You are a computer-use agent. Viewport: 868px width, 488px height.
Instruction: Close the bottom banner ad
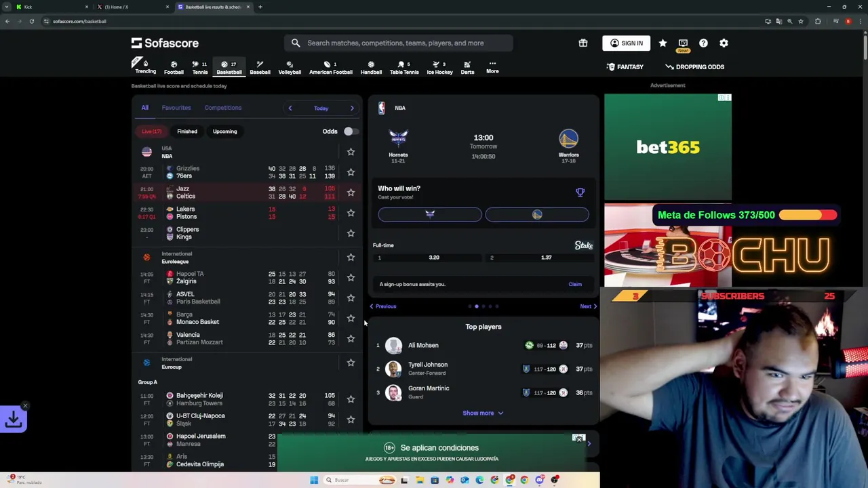pyautogui.click(x=578, y=440)
